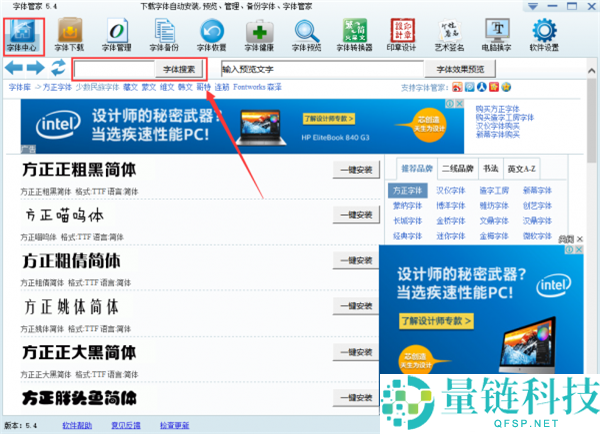Switch to the 推荐品牌 tab
Viewport: 600px width, 434px height.
pos(417,168)
